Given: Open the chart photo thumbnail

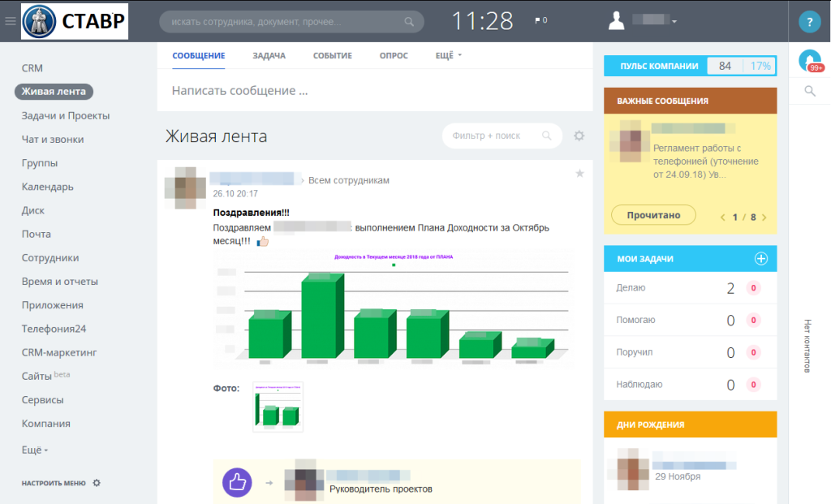Looking at the screenshot, I should click(278, 407).
